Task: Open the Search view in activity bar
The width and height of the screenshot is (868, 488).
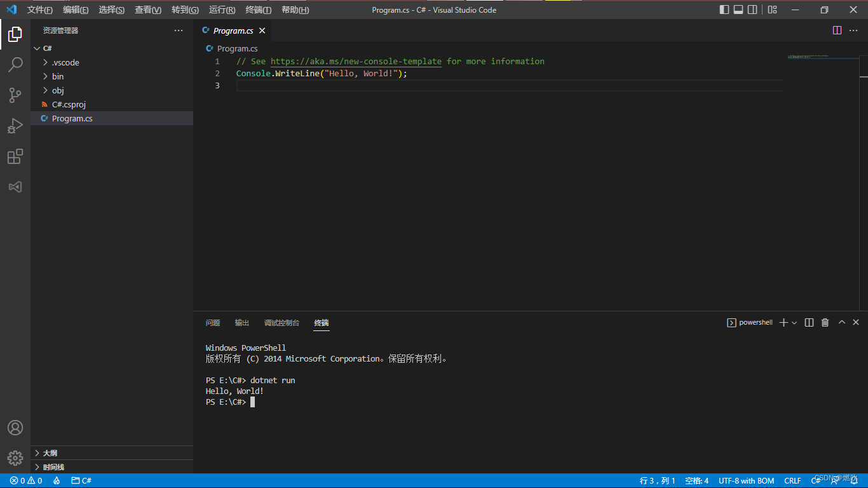Action: point(15,65)
